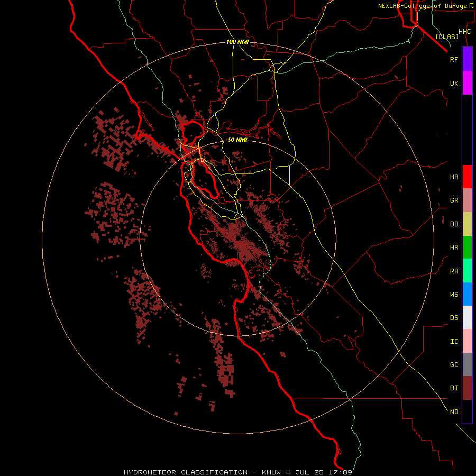Click the ND black legend swatch
The image size is (476, 476).
467,411
